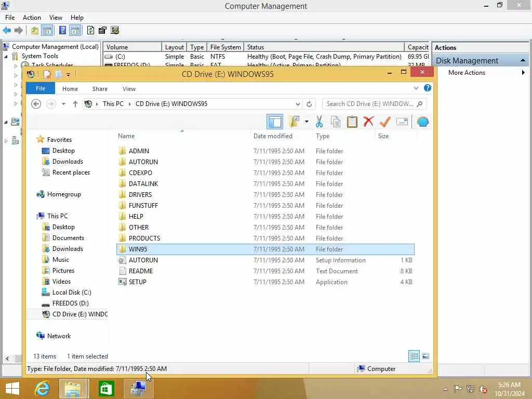
Task: Click the Help icon in Computer Management toolbar
Action: coord(62,30)
